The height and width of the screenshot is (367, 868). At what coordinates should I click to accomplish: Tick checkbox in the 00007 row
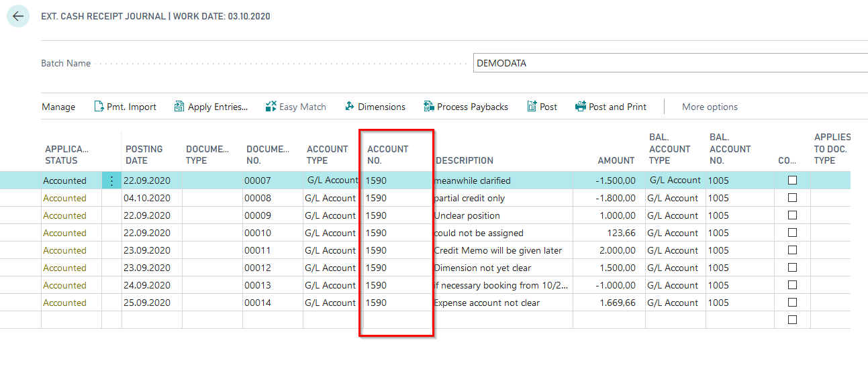point(792,180)
